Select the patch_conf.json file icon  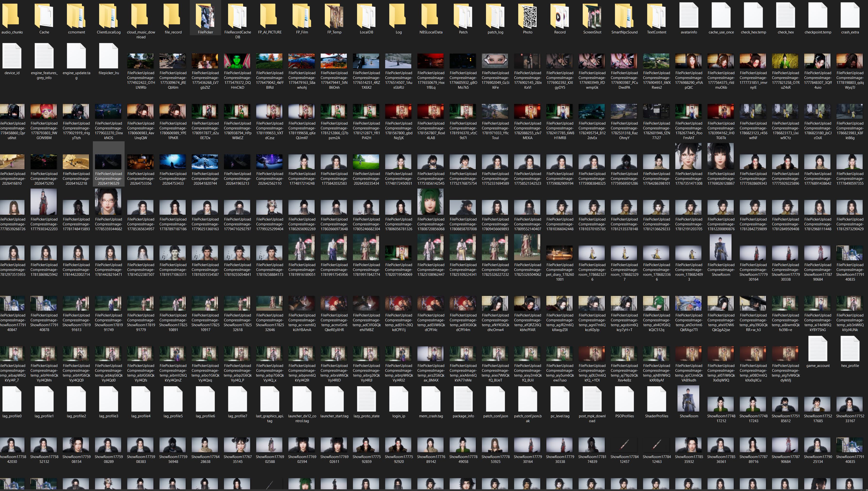click(495, 399)
